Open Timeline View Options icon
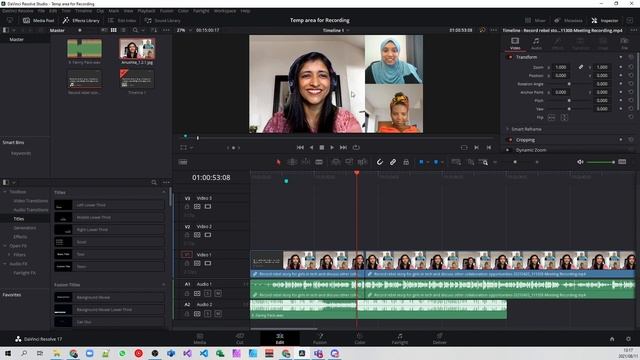 point(183,162)
